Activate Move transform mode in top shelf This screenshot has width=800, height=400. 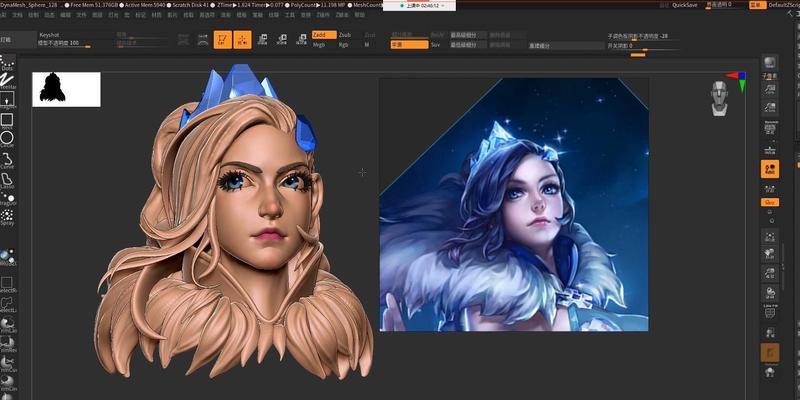(x=262, y=39)
